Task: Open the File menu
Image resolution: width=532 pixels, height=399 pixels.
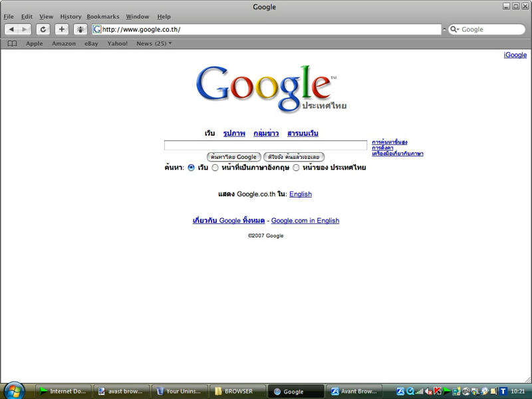Action: [9, 17]
